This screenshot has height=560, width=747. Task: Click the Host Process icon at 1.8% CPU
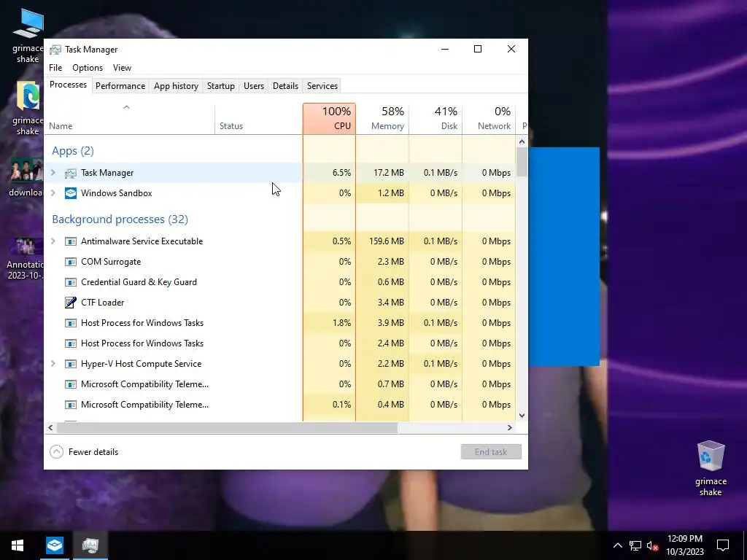tap(71, 323)
